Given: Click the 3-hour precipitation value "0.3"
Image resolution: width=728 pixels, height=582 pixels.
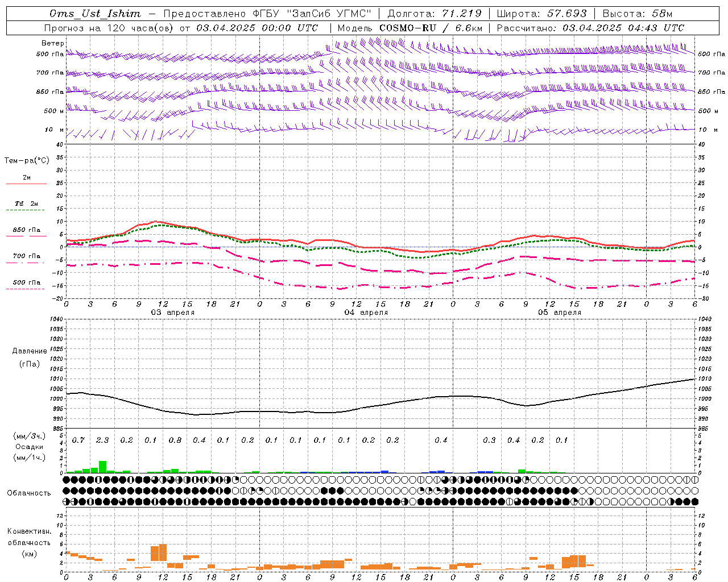Looking at the screenshot, I should pyautogui.click(x=489, y=440).
